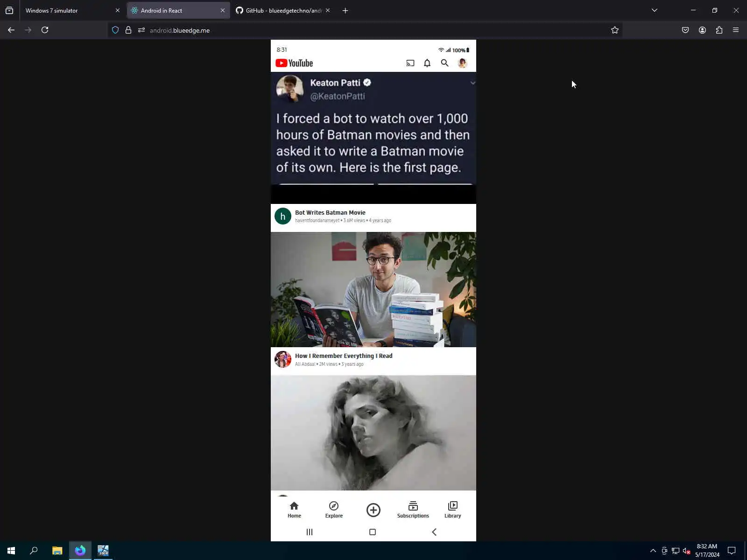Open YouTube notifications bell

[x=427, y=63]
